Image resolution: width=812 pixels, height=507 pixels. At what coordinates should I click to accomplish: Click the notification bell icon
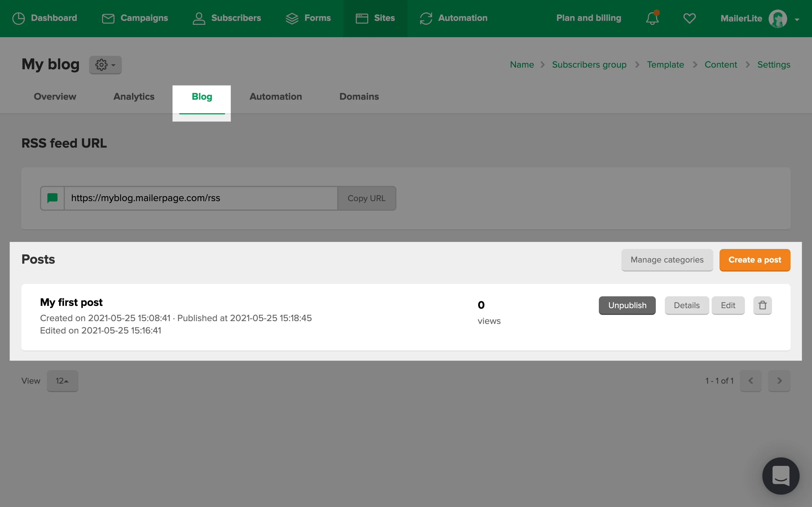[x=652, y=18]
